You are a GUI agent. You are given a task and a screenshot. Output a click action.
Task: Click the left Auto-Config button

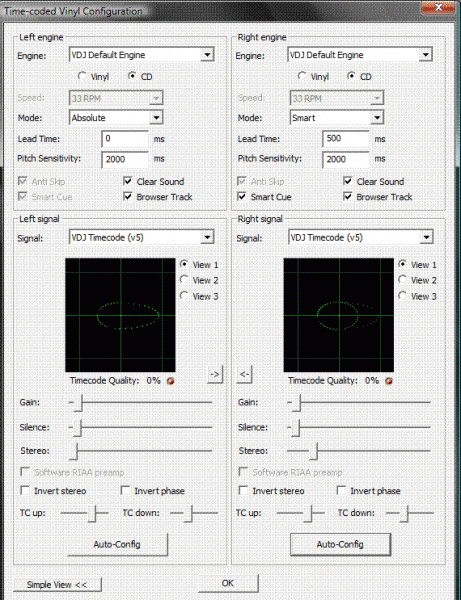coord(117,544)
